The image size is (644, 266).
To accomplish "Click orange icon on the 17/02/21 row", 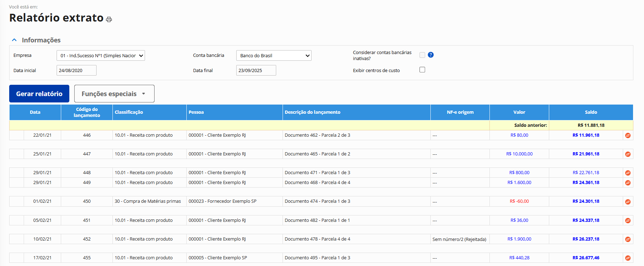I will coord(628,258).
